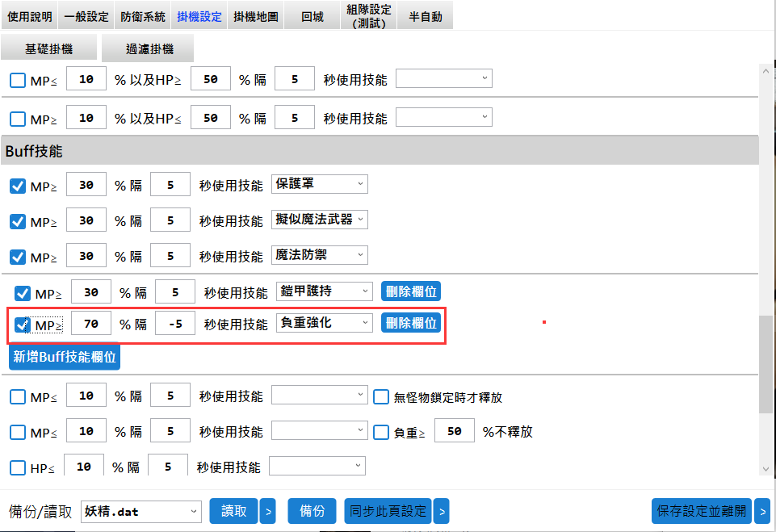This screenshot has width=776, height=532.
Task: Click MP percent field in 魔法防禦 row
Action: (86, 255)
